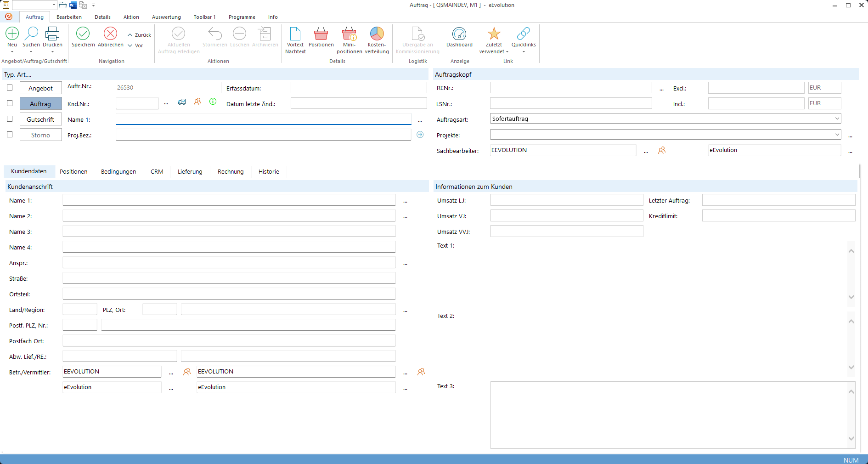Click the Gutschrift type button

40,119
